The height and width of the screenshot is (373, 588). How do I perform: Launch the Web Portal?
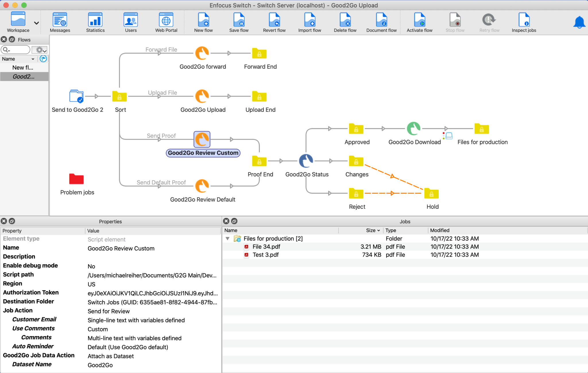(x=166, y=22)
